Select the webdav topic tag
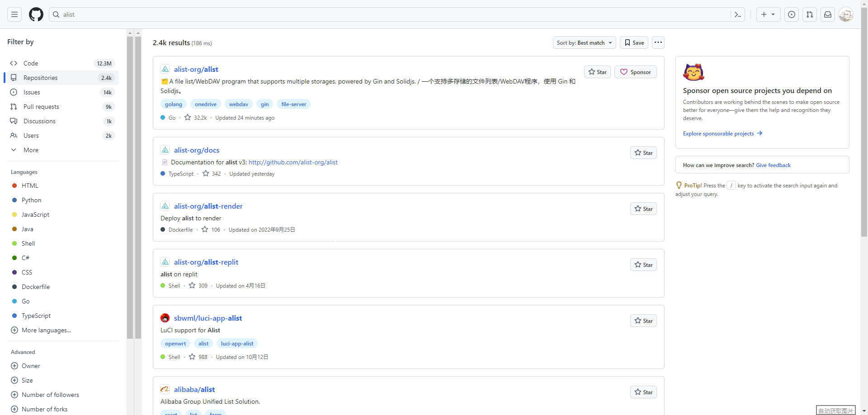The height and width of the screenshot is (415, 868). pos(239,104)
